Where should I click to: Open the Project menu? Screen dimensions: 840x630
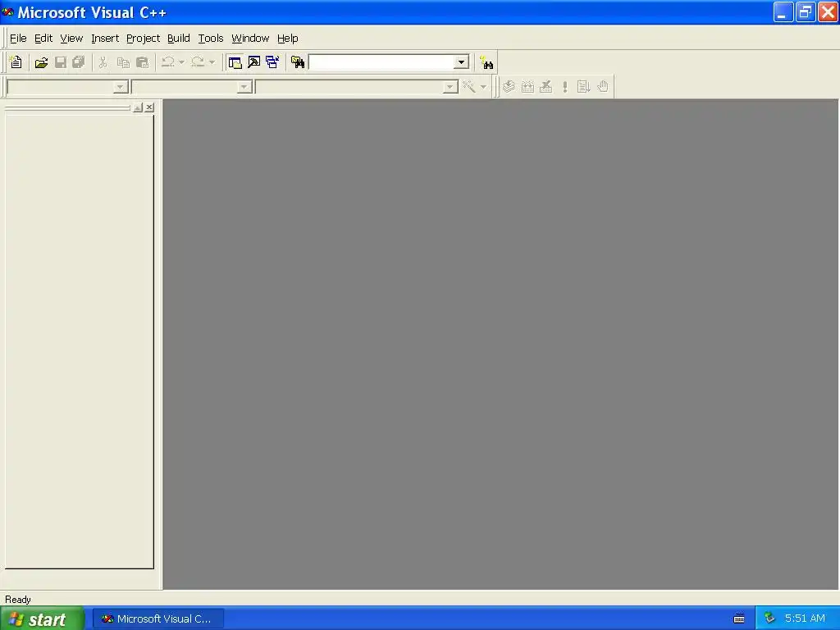pos(143,38)
